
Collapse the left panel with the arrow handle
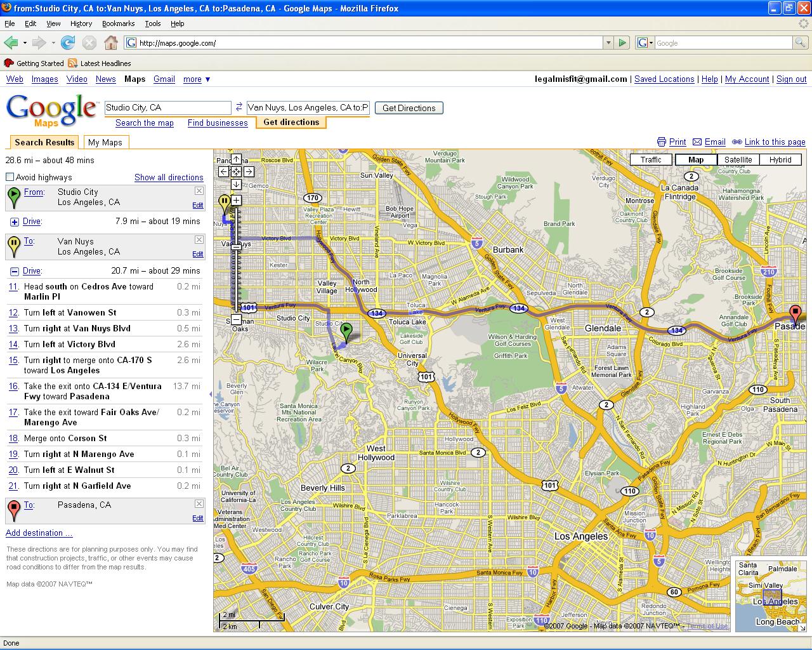(210, 394)
